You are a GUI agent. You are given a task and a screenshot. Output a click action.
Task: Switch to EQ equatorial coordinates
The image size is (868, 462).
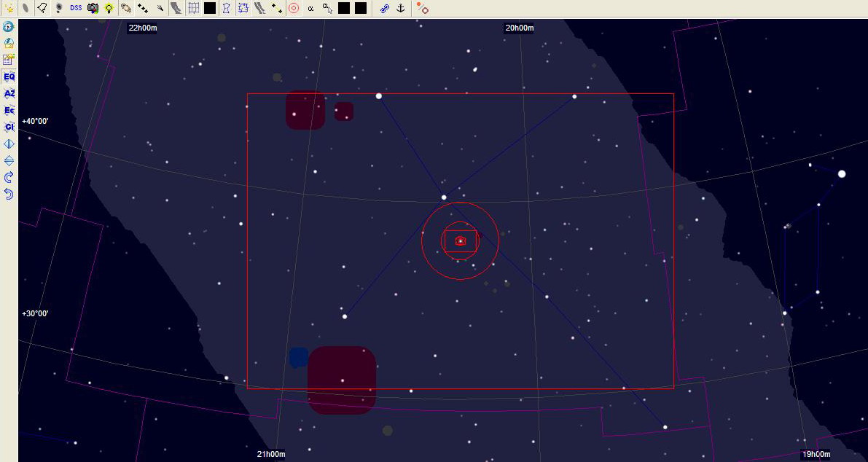9,77
